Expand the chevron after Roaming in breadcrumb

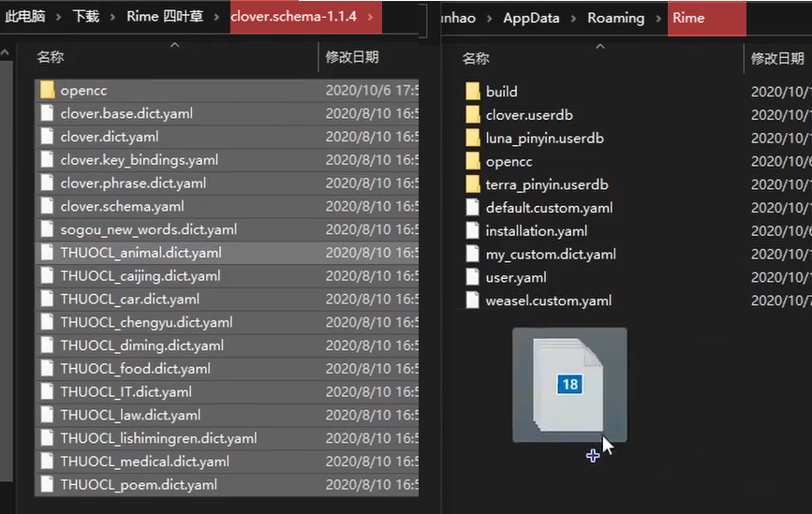pyautogui.click(x=658, y=18)
